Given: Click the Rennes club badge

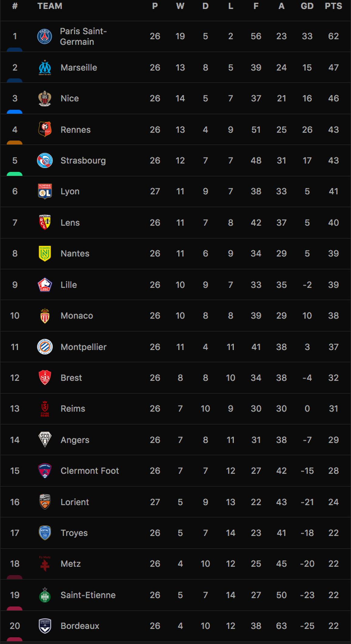Looking at the screenshot, I should pyautogui.click(x=45, y=129).
